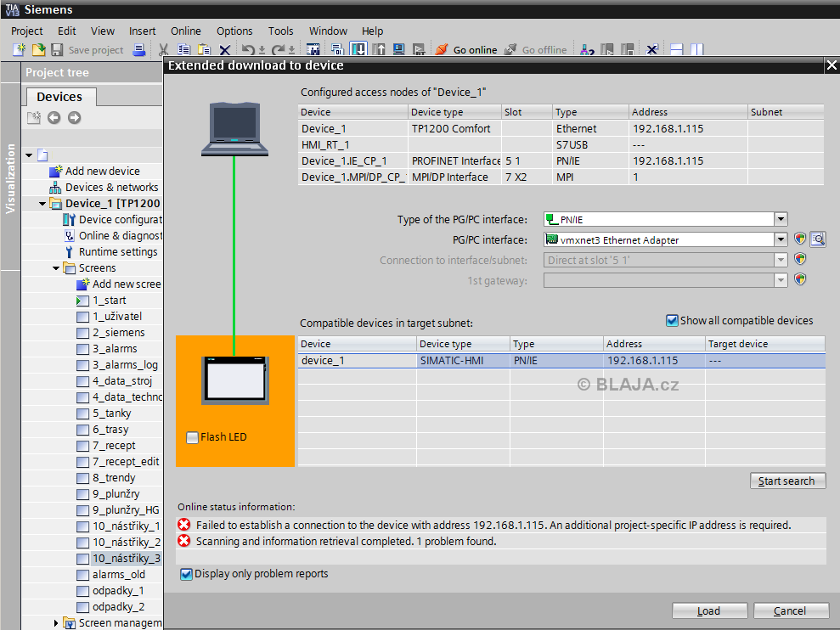Click the Visualization vertical side tab
This screenshot has width=840, height=630.
coord(10,178)
